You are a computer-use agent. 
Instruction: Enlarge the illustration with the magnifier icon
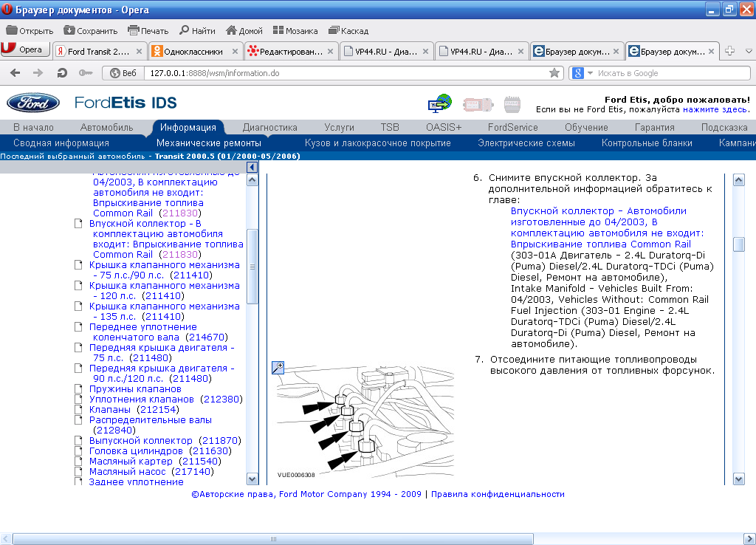click(278, 368)
